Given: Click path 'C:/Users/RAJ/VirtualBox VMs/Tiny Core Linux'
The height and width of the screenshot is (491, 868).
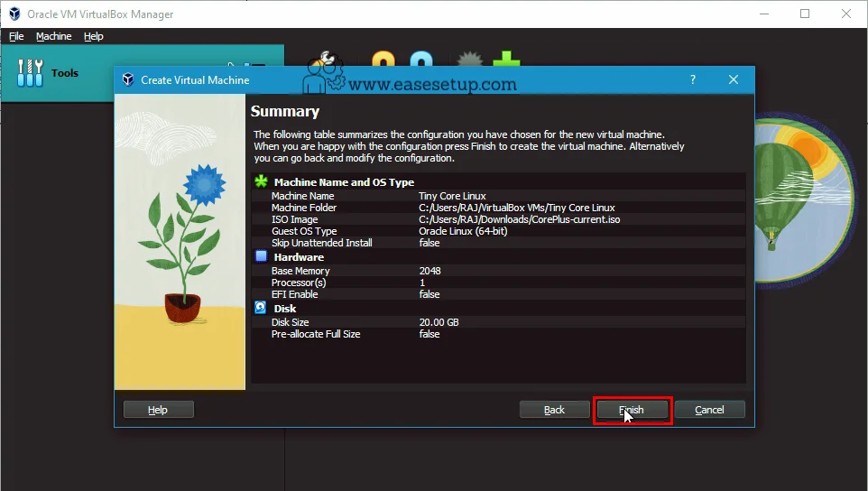Looking at the screenshot, I should 517,208.
